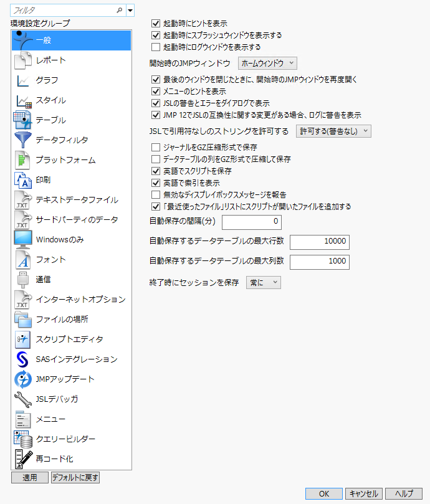This screenshot has width=430, height=504.
Task: Toggle JMP 12でJSLの互換性 warning checkbox
Action: pos(156,115)
